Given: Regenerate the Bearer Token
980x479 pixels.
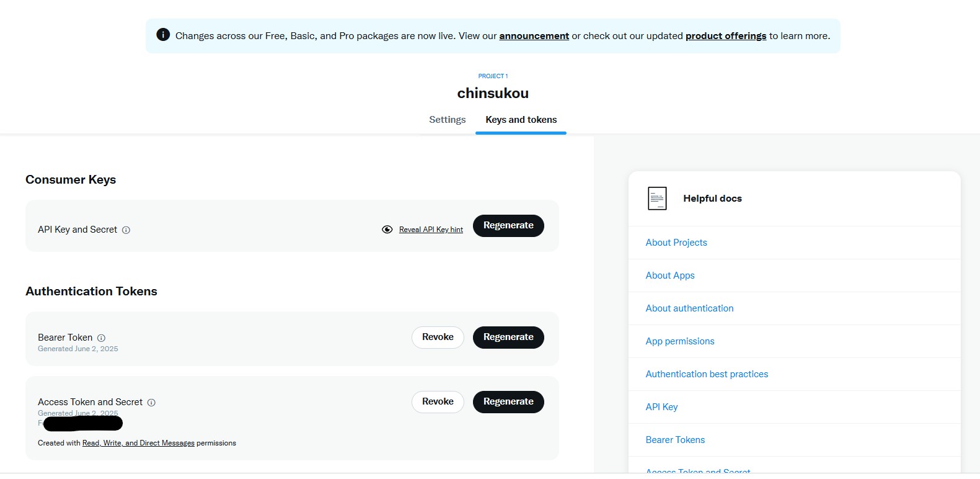Looking at the screenshot, I should [x=508, y=338].
